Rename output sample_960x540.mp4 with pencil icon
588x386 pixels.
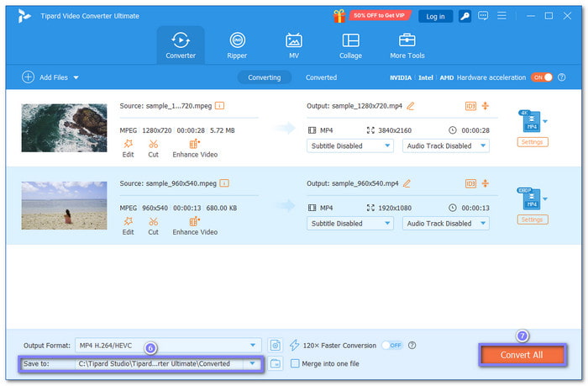[407, 183]
